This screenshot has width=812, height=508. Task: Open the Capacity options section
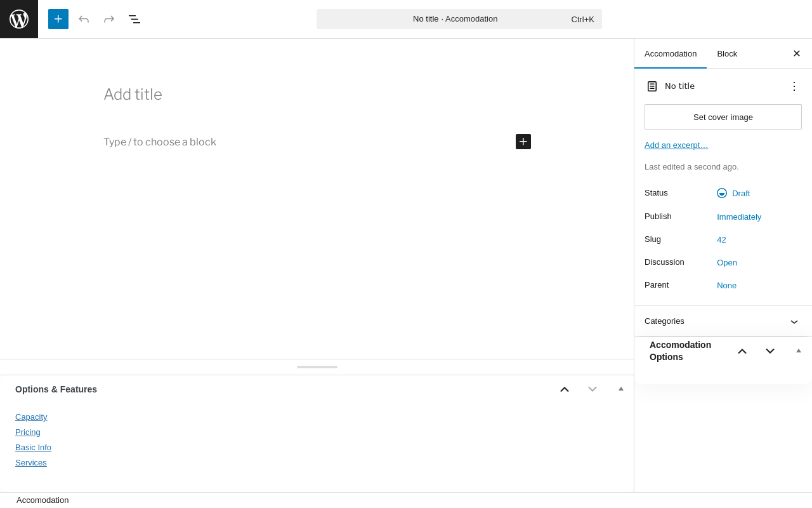tap(31, 417)
